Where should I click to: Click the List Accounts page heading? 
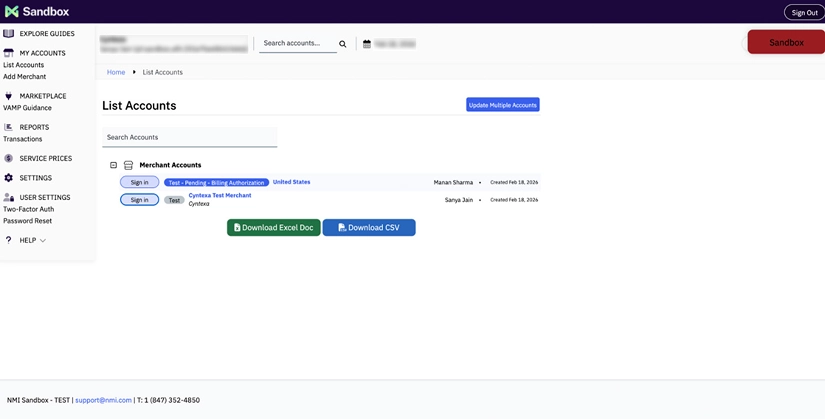(x=139, y=105)
